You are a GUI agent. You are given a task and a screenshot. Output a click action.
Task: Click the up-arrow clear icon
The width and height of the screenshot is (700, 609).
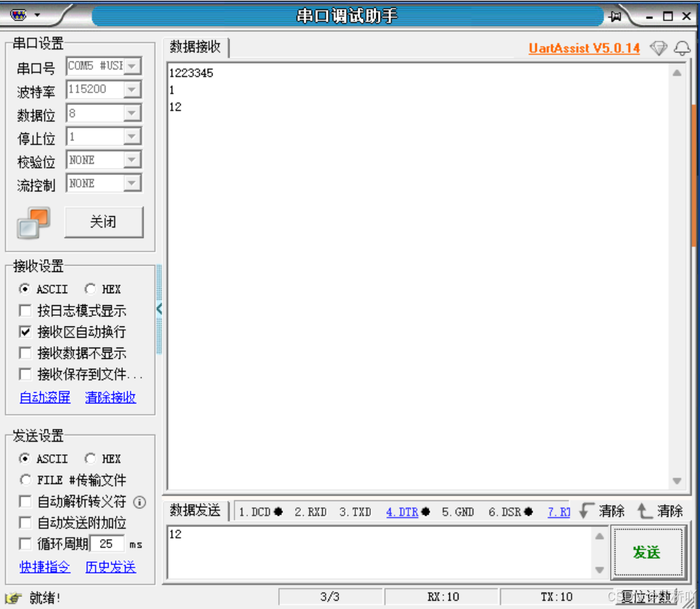(643, 511)
